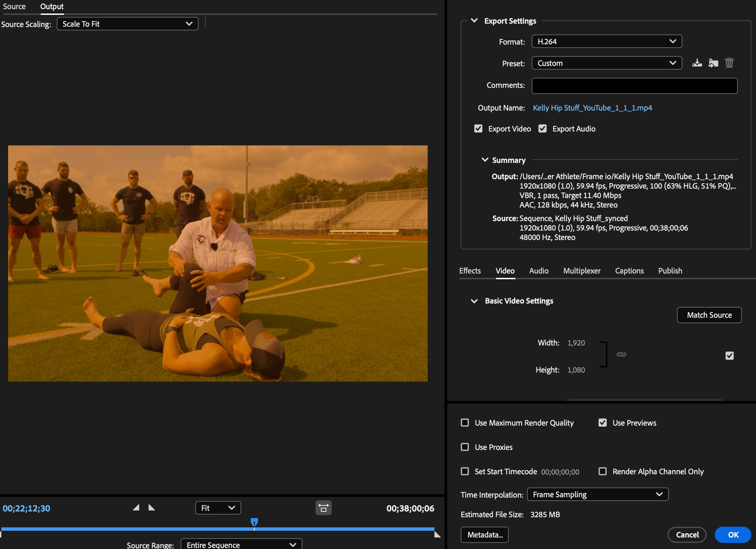Click the Match Source button

tap(709, 315)
